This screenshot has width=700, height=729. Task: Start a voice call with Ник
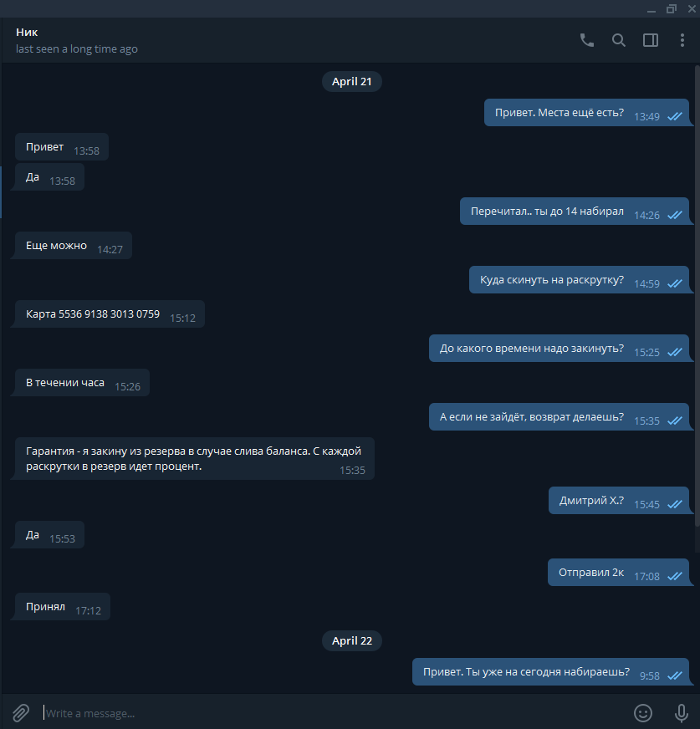586,40
